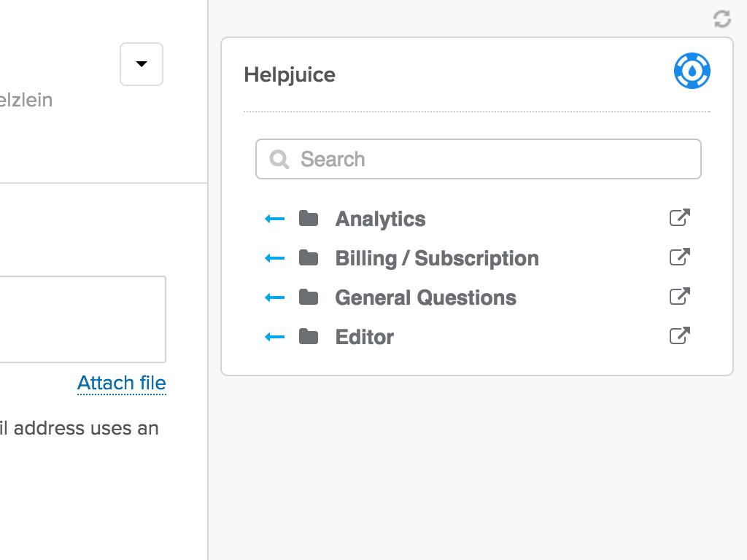Click the folder icon next to Editor
This screenshot has height=560, width=747.
point(309,336)
